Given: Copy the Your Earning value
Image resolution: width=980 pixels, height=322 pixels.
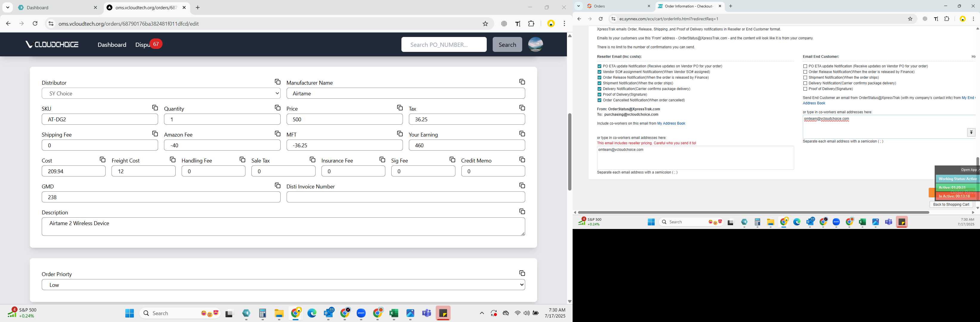Looking at the screenshot, I should (522, 134).
